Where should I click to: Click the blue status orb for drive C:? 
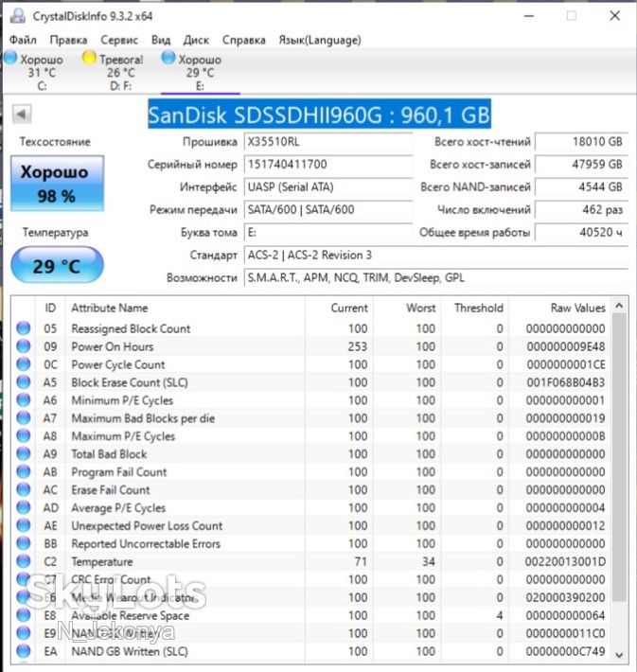[10, 58]
